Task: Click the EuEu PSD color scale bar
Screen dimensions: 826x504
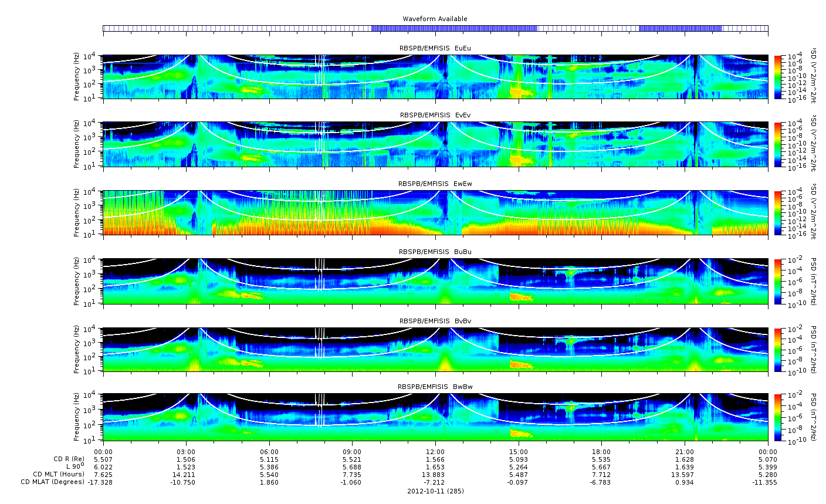Action: click(x=777, y=77)
